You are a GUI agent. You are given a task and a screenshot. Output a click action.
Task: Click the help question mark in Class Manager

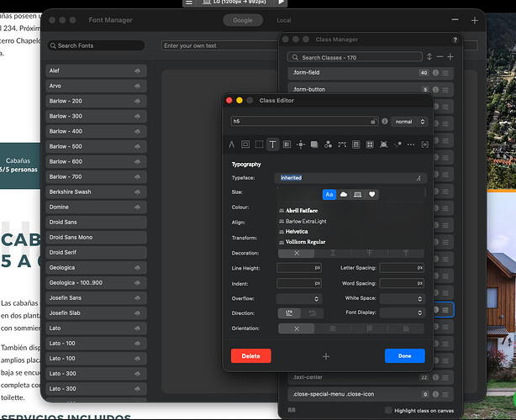coord(455,39)
